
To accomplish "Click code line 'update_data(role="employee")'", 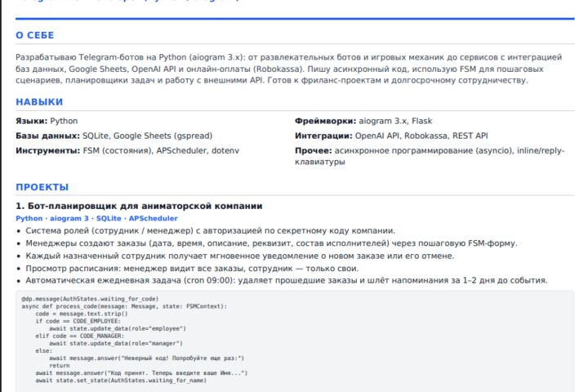I will 118,328.
